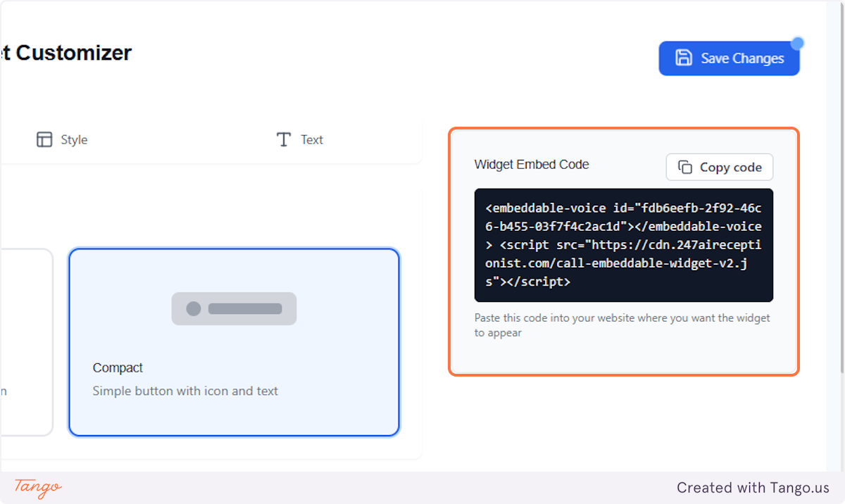
Task: Click the Widget Embed Code heading
Action: 531,164
